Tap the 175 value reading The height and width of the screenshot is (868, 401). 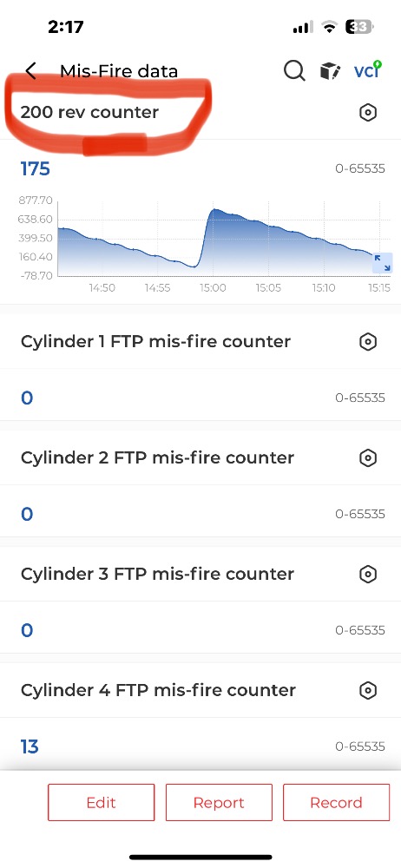[36, 169]
